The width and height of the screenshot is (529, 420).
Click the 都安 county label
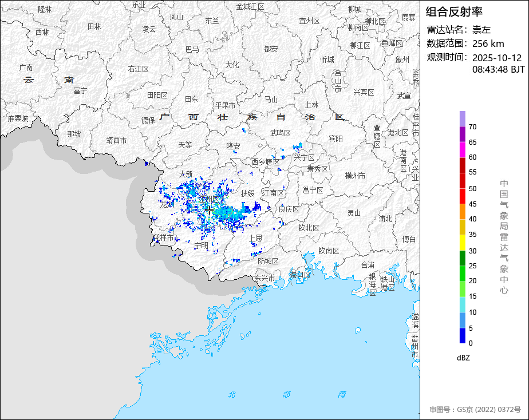tap(271, 49)
